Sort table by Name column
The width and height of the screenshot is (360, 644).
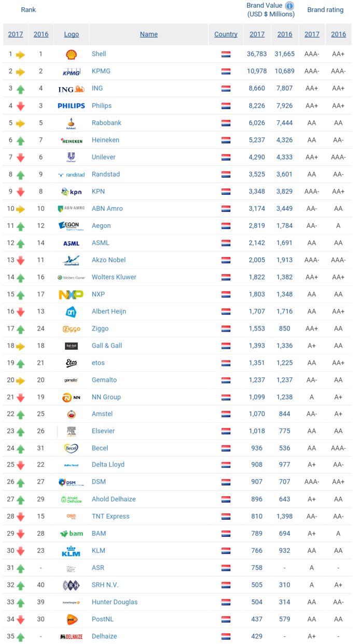click(x=148, y=34)
